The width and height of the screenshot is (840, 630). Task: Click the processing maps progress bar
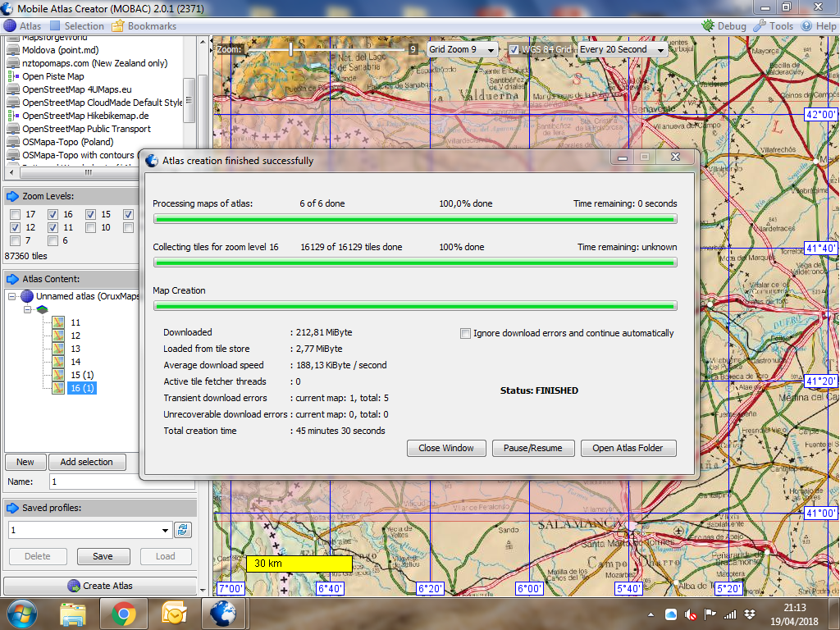click(x=415, y=219)
